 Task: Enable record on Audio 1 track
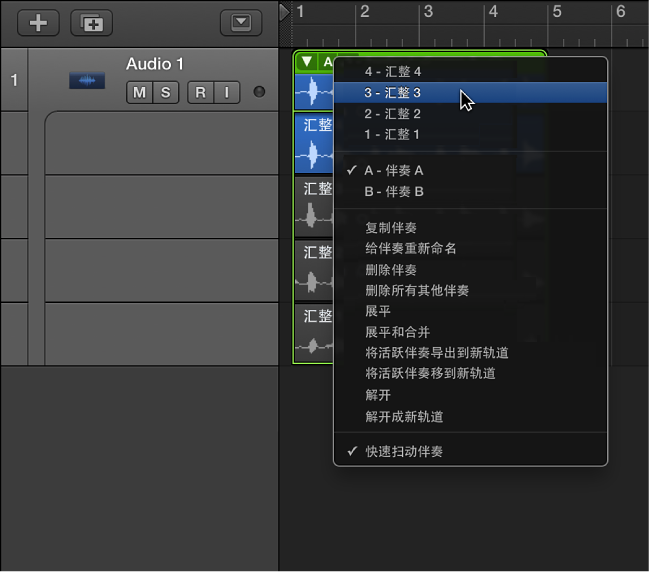(200, 93)
